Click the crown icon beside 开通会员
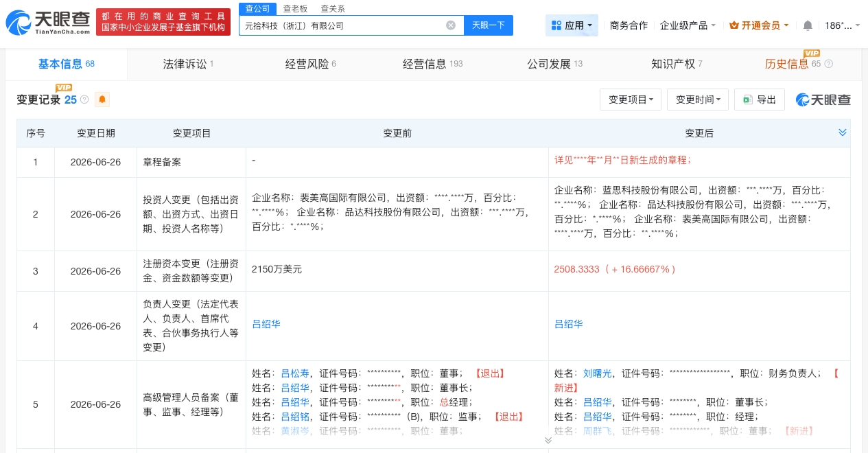 (734, 25)
